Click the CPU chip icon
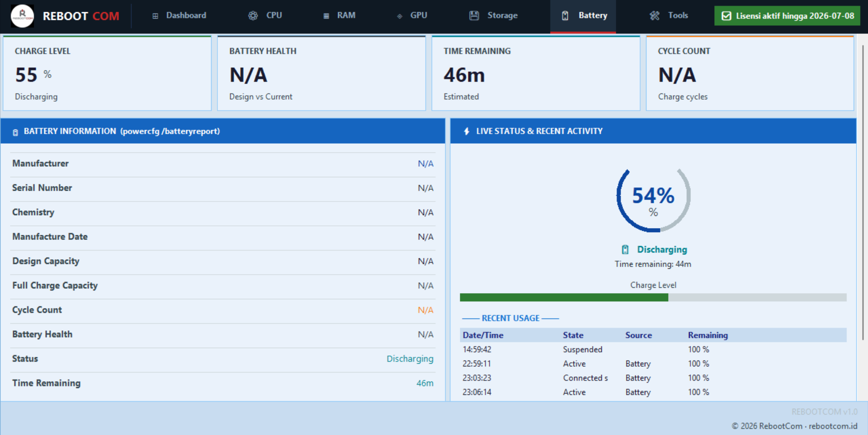The width and height of the screenshot is (868, 435). click(x=253, y=16)
